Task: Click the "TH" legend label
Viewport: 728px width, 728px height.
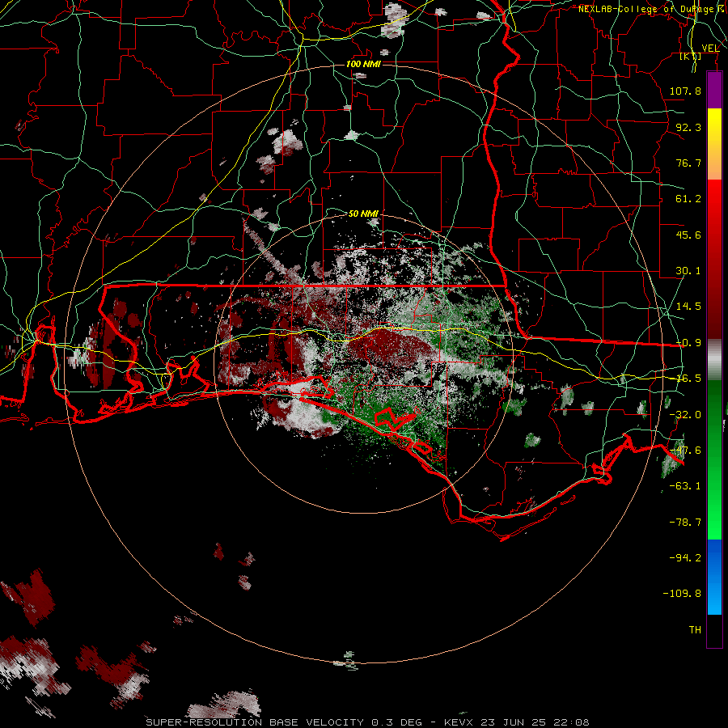Action: (695, 630)
